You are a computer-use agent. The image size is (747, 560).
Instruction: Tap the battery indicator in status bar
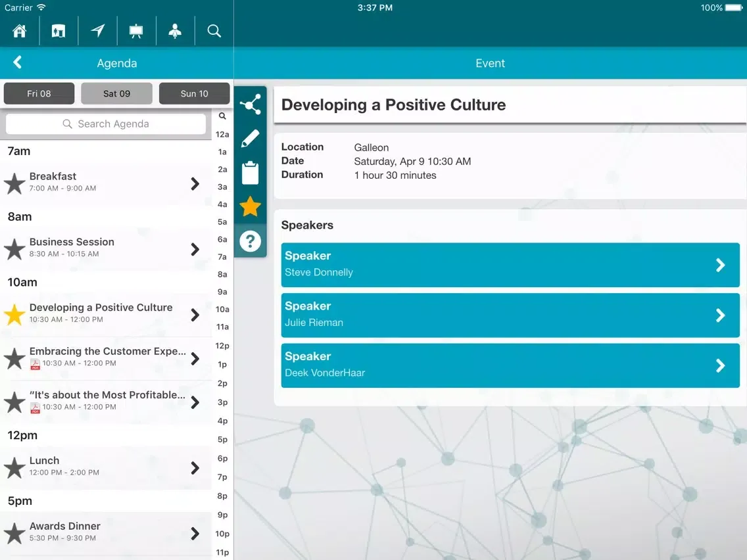733,8
